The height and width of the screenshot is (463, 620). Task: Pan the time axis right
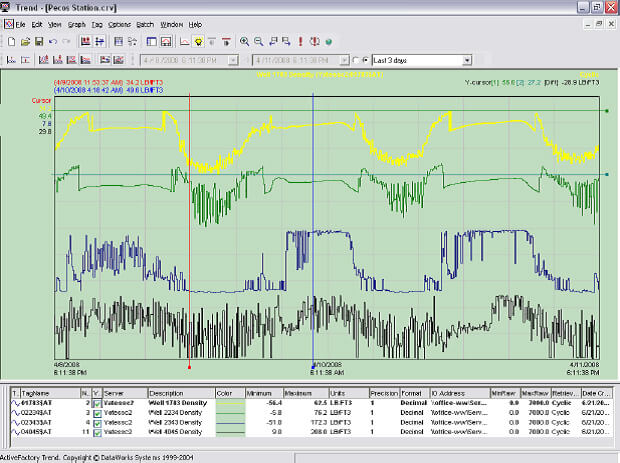tap(286, 42)
